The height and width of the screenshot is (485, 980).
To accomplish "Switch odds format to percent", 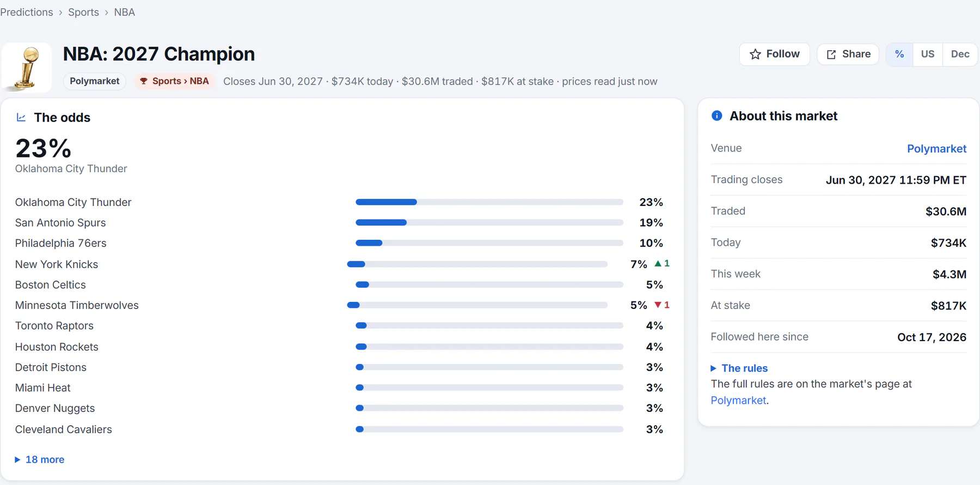I will tap(899, 54).
